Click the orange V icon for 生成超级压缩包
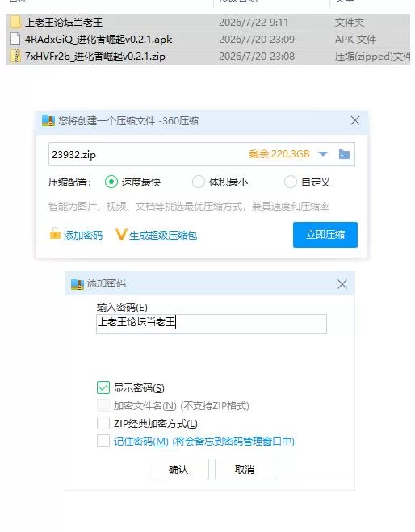The height and width of the screenshot is (532, 415). [121, 234]
